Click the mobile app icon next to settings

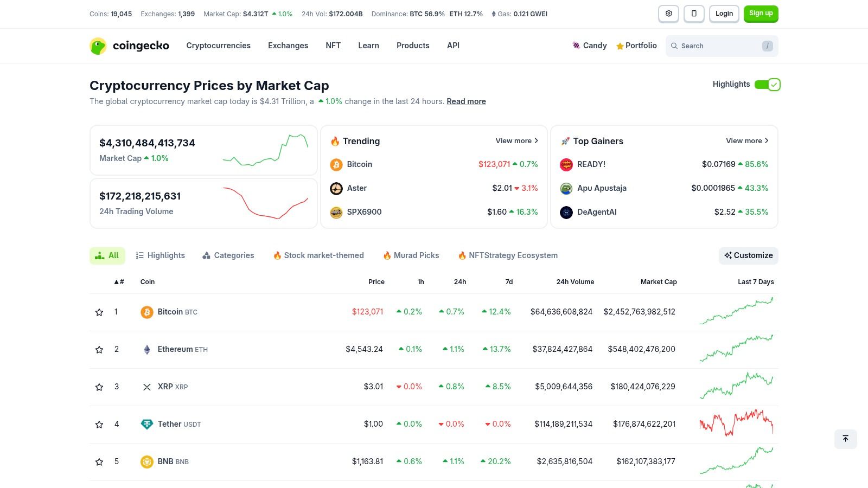(x=694, y=14)
